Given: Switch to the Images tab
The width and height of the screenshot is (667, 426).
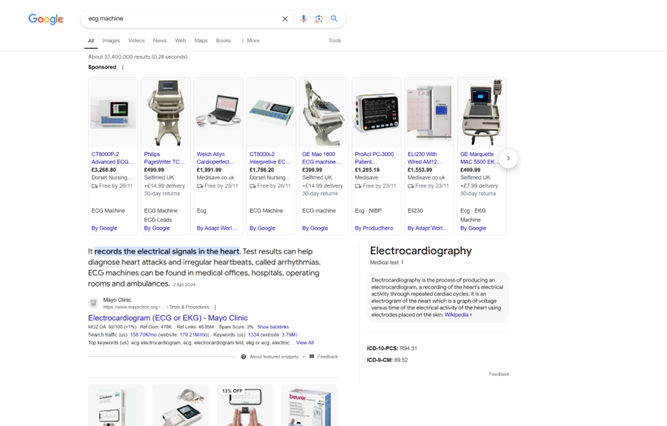Looking at the screenshot, I should tap(110, 41).
